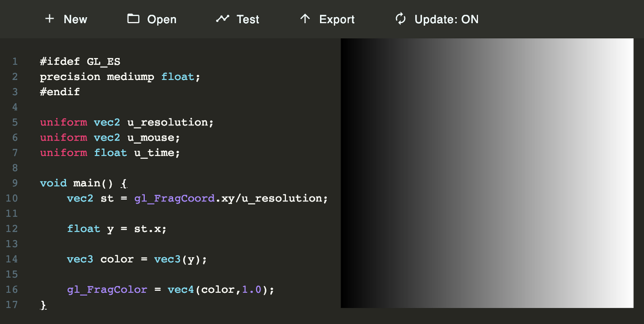Click the 'float y = st.x;' line
This screenshot has height=324, width=644.
click(x=117, y=229)
